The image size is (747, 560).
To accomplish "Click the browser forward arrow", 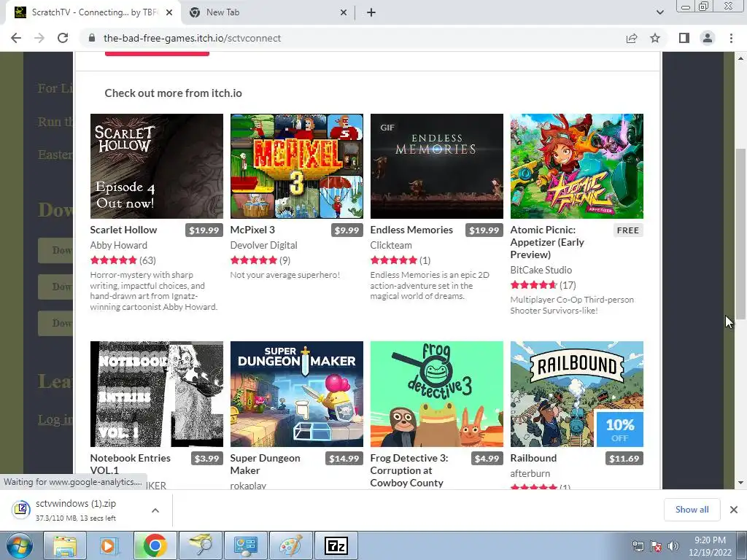I will 39,38.
